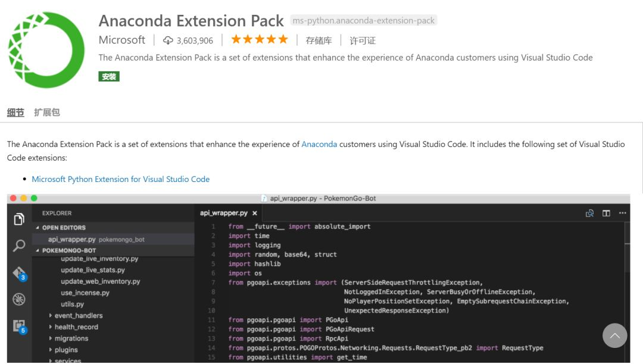Close the api_wrapper.py editor tab
The image size is (643, 364).
[255, 213]
